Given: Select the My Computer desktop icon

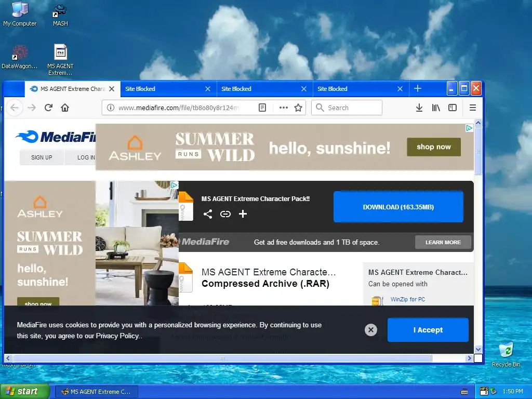Looking at the screenshot, I should tap(20, 14).
